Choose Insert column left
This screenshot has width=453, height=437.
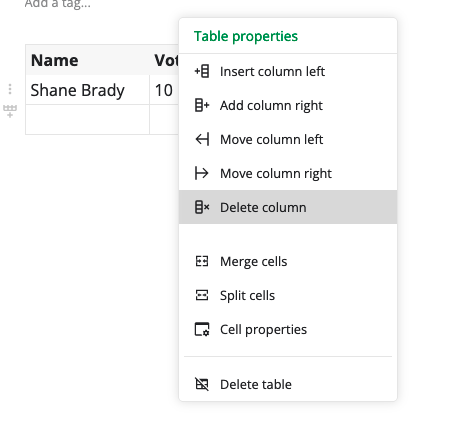pos(288,71)
